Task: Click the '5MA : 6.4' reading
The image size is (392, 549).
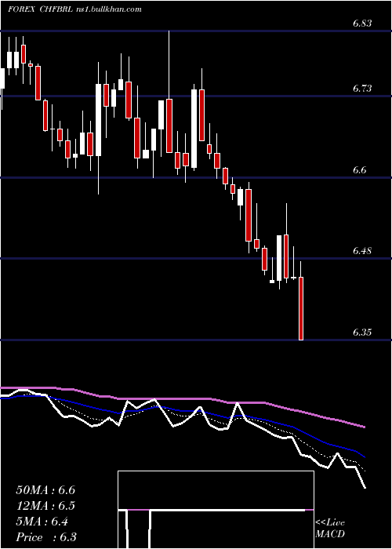Action: [x=42, y=522]
